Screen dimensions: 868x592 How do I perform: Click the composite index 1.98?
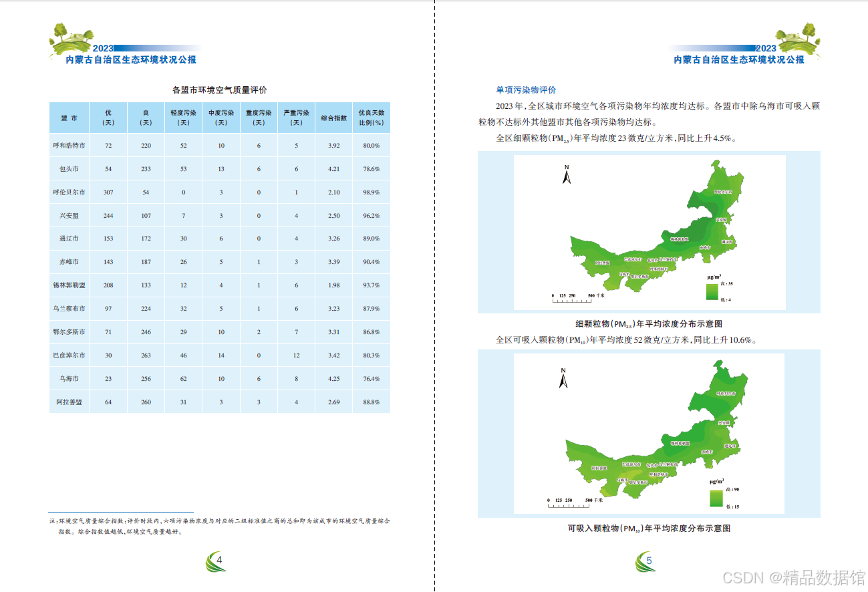pos(334,285)
